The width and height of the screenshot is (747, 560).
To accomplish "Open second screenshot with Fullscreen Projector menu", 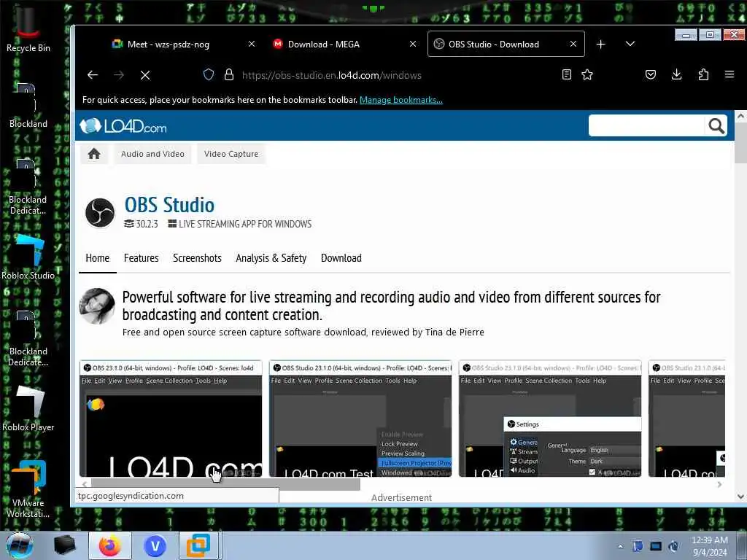I will [360, 419].
